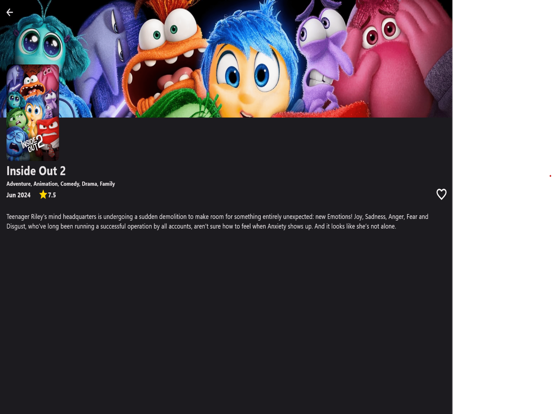
Task: Select the movie title Inside Out 2
Action: pyautogui.click(x=36, y=171)
